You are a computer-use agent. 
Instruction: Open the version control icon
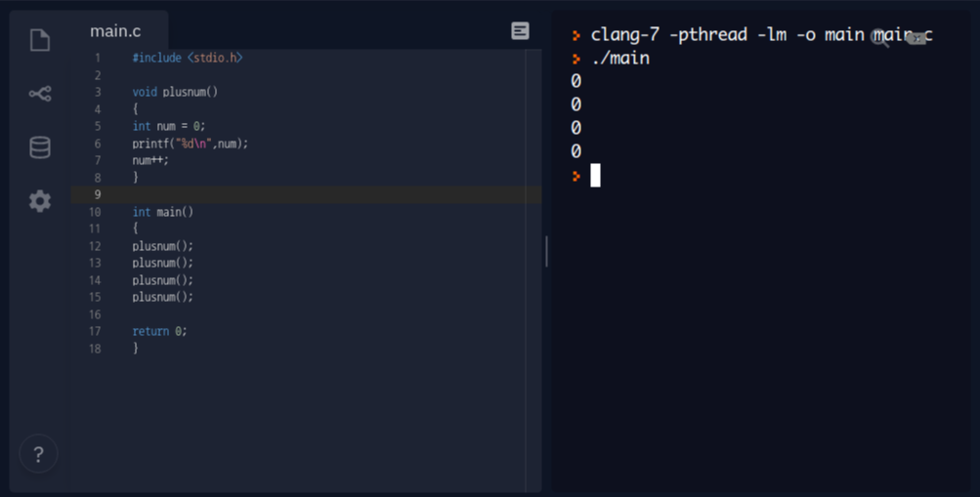tap(40, 94)
